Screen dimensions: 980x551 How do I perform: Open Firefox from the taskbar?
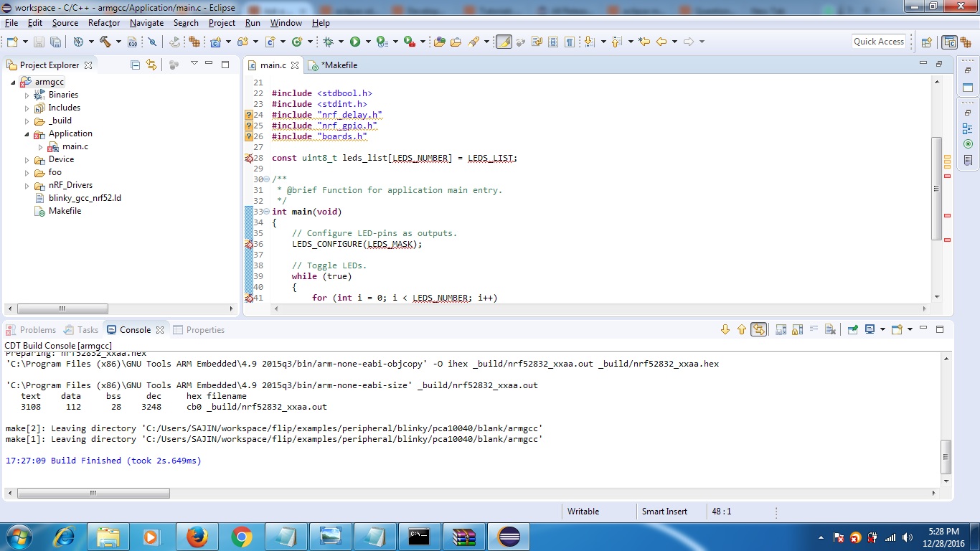(197, 537)
